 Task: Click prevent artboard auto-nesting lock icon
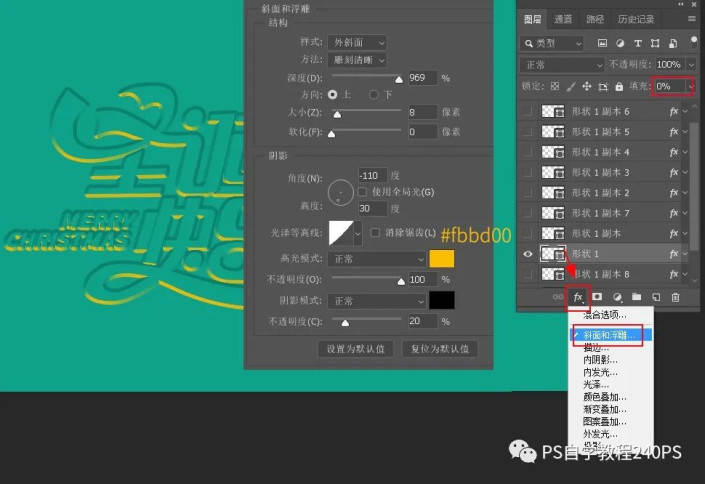tap(603, 86)
